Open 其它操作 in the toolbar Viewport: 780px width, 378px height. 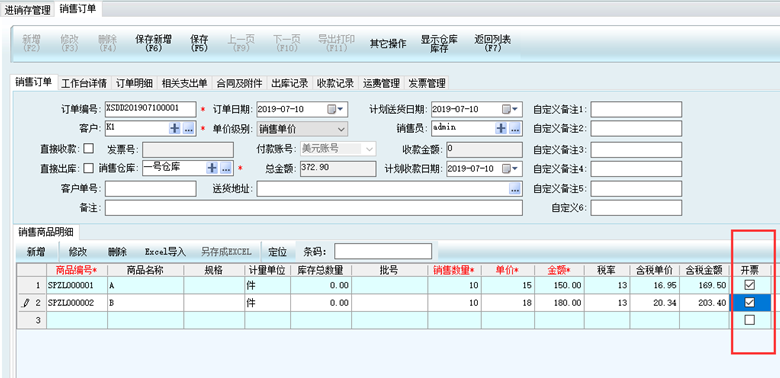click(388, 44)
